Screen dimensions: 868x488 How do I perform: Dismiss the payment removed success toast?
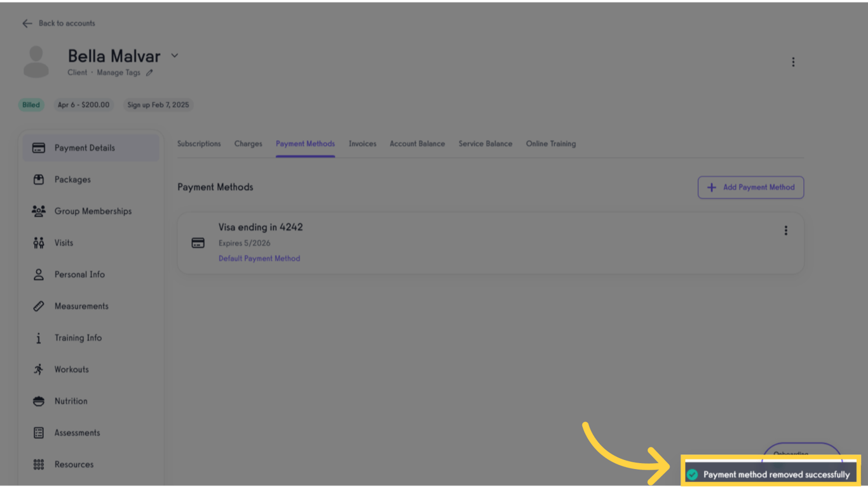tap(770, 474)
